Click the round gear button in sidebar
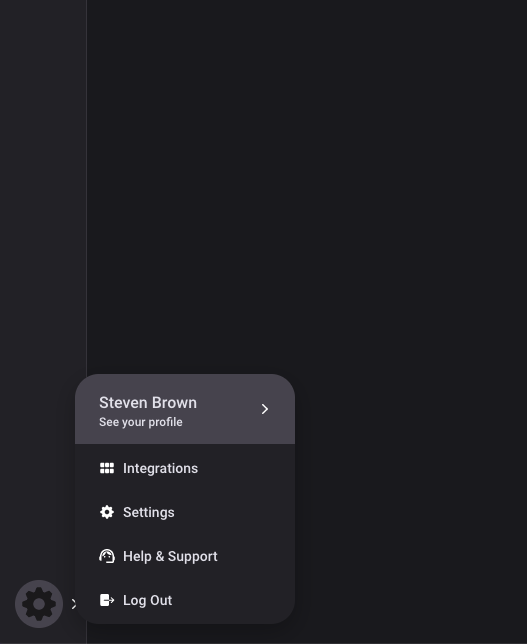Image resolution: width=527 pixels, height=644 pixels. click(x=39, y=604)
